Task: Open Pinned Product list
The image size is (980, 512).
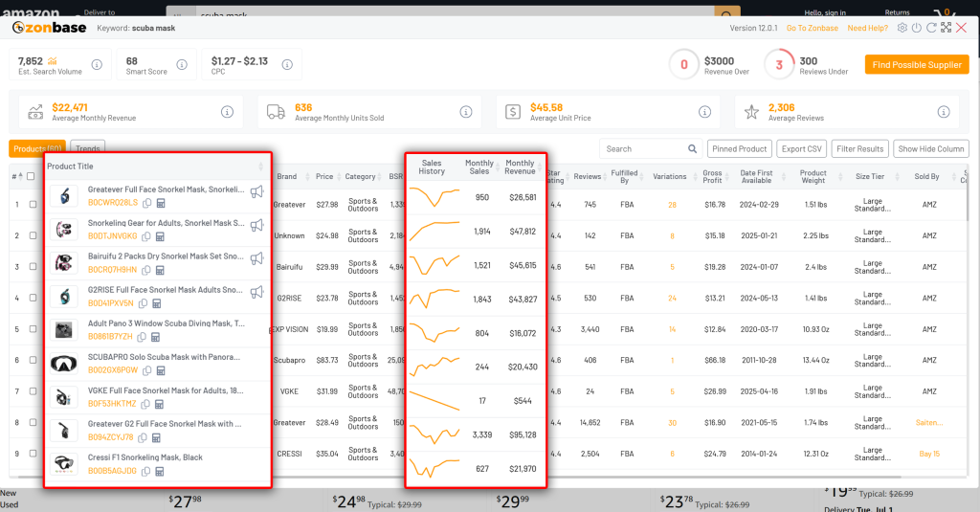Action: click(740, 148)
